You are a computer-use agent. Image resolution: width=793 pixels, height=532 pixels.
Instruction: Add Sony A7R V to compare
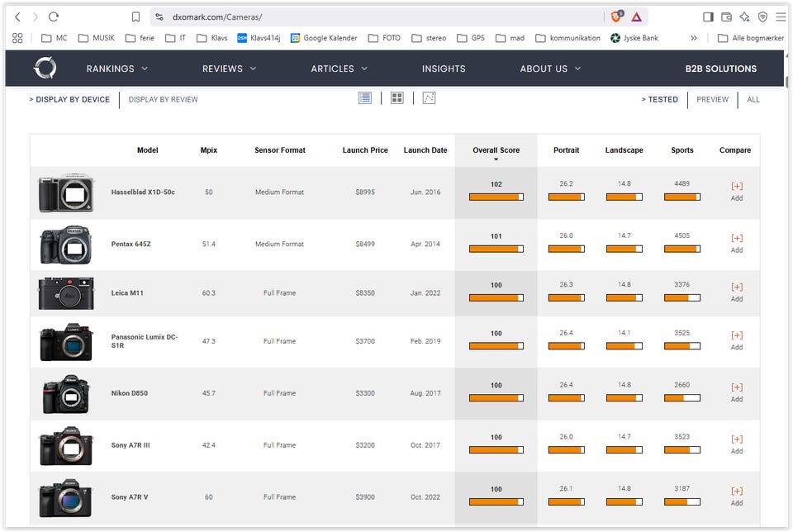pyautogui.click(x=737, y=496)
